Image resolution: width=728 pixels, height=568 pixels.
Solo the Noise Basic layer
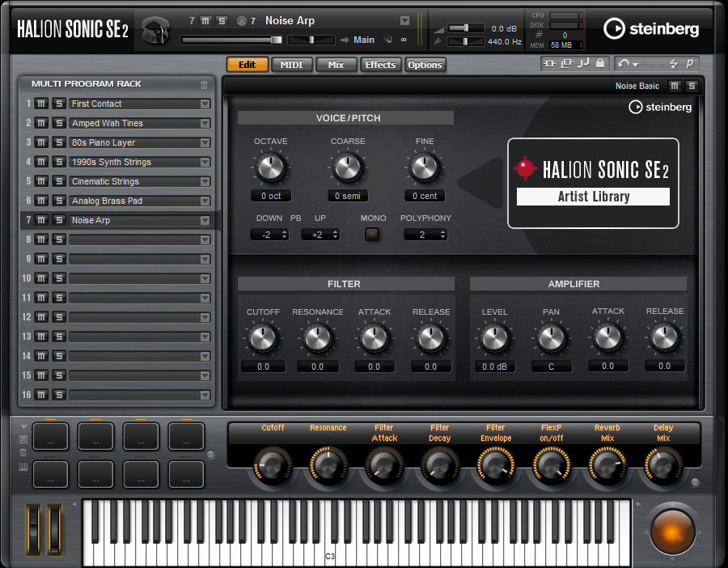(x=692, y=86)
